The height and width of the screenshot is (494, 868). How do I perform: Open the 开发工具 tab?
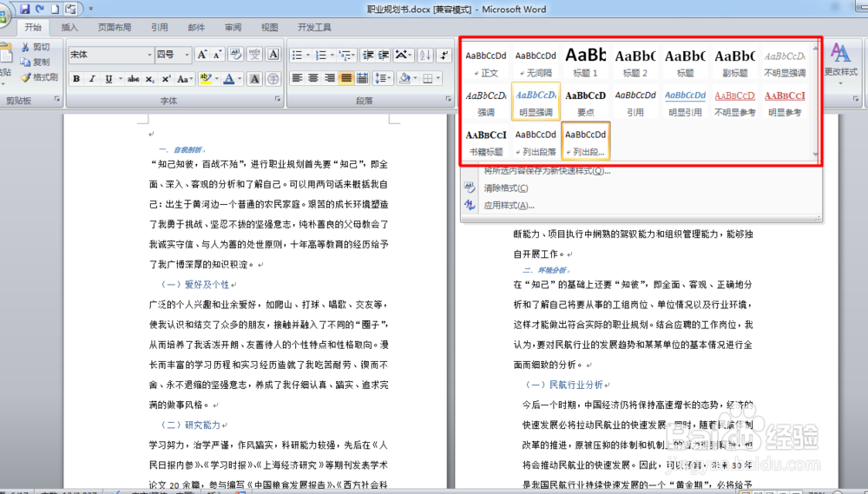point(314,27)
